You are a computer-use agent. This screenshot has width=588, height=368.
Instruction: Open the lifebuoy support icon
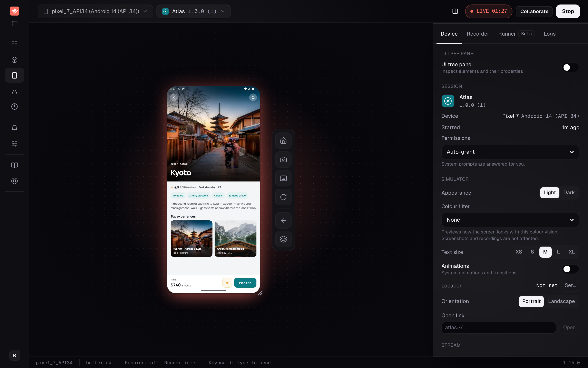pos(14,181)
